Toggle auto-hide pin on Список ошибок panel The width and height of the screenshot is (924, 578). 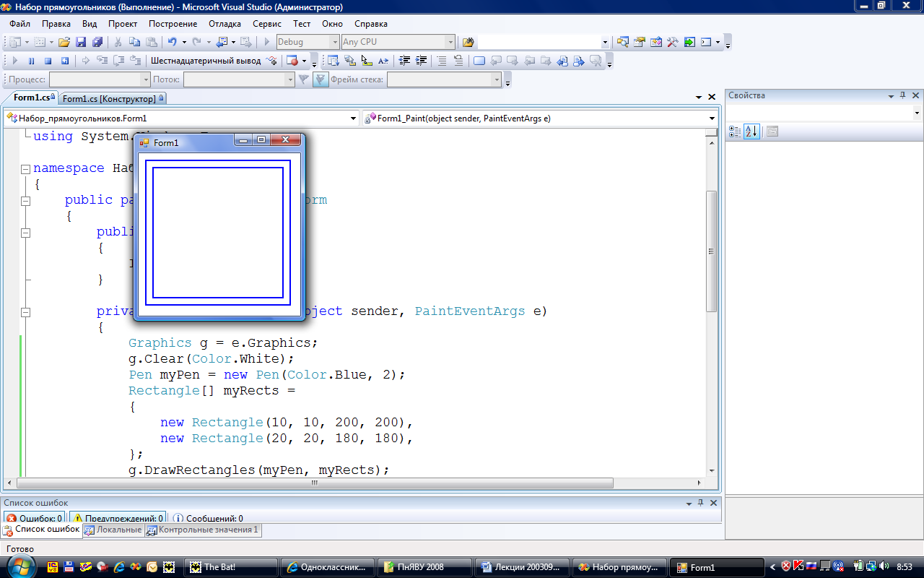click(x=699, y=503)
